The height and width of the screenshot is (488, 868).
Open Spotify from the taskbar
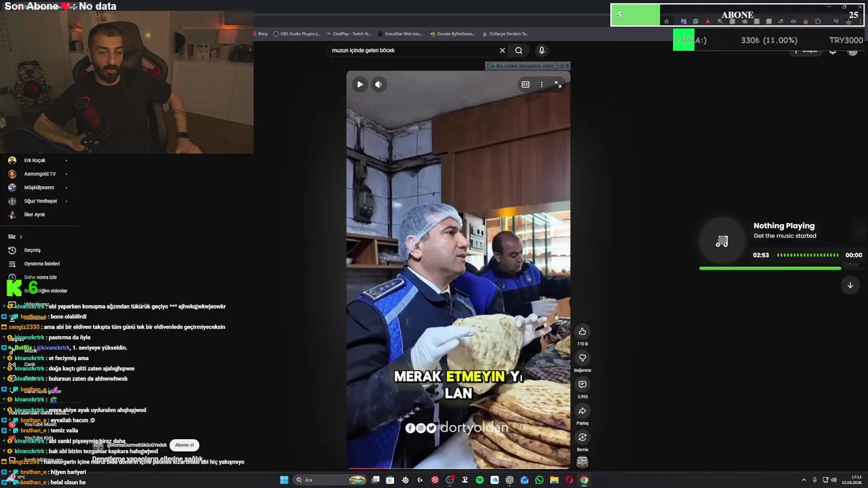(x=479, y=480)
